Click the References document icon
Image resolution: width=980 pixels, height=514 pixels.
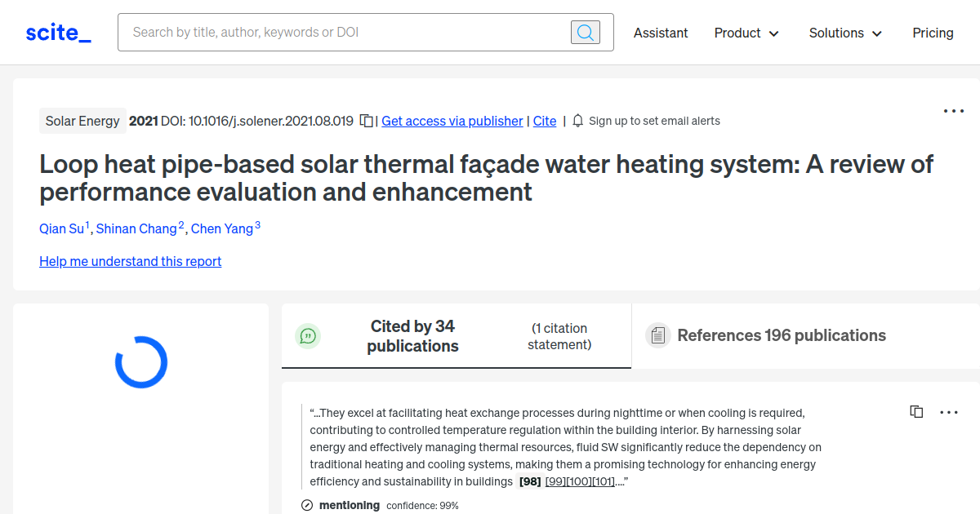tap(658, 335)
